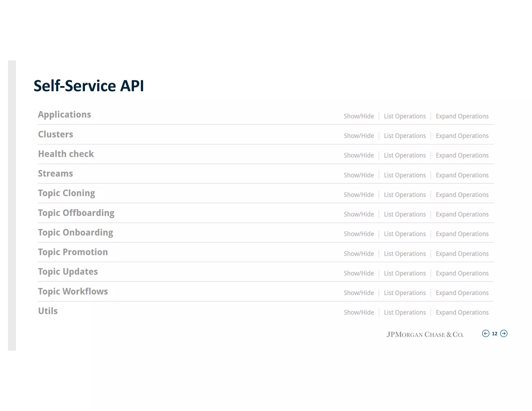The width and height of the screenshot is (532, 411).
Task: Toggle Show/Hide for Utils
Action: (x=359, y=312)
